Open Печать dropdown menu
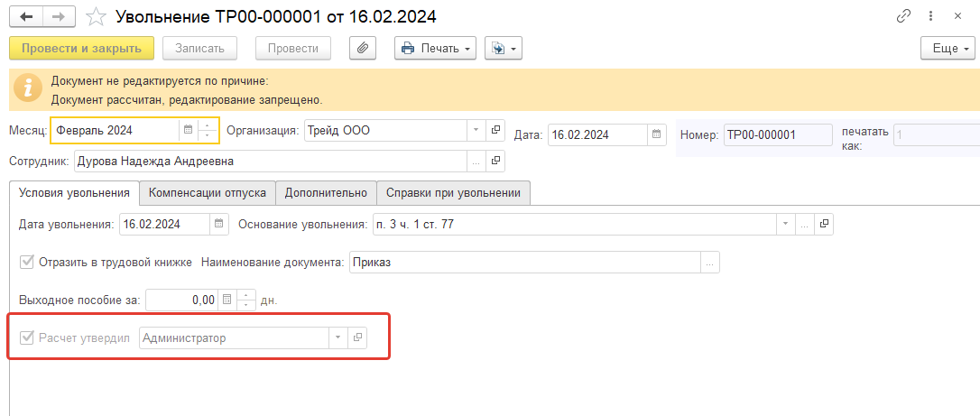The image size is (980, 416). pos(435,49)
